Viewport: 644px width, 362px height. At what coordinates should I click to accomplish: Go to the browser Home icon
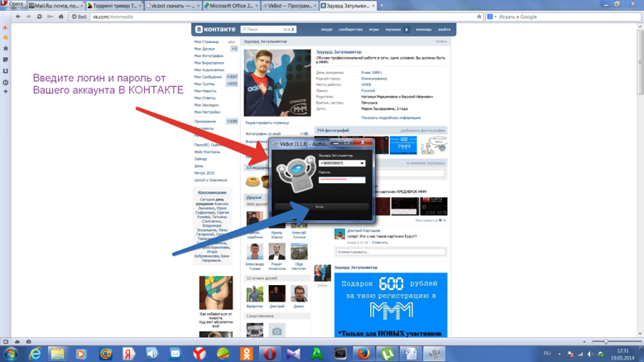pyautogui.click(x=61, y=17)
